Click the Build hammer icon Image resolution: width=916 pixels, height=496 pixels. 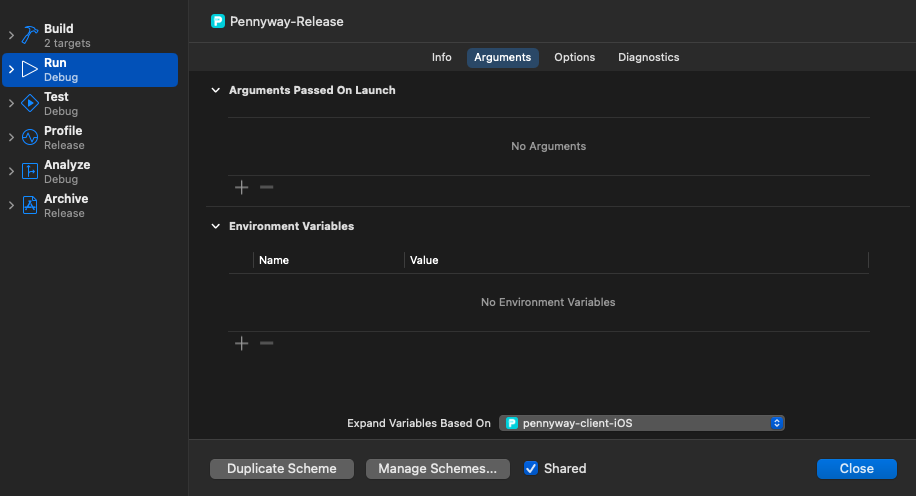click(x=30, y=35)
